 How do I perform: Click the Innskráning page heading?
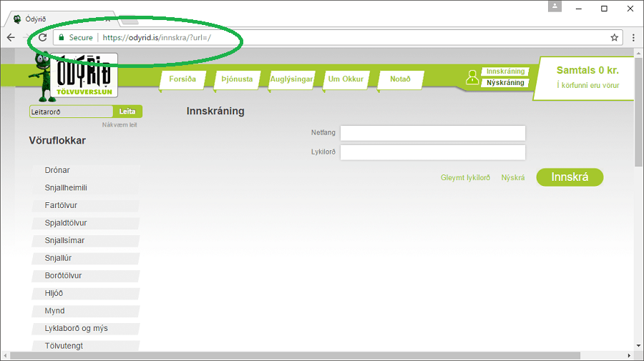pyautogui.click(x=215, y=112)
